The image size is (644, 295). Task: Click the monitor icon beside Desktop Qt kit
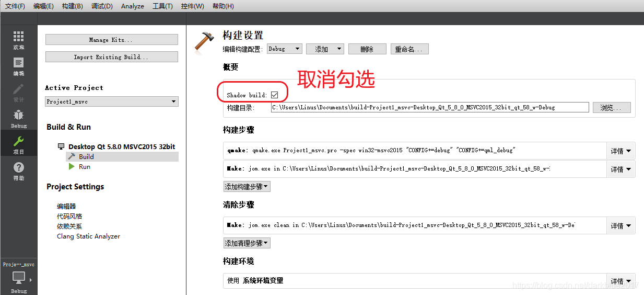[61, 146]
